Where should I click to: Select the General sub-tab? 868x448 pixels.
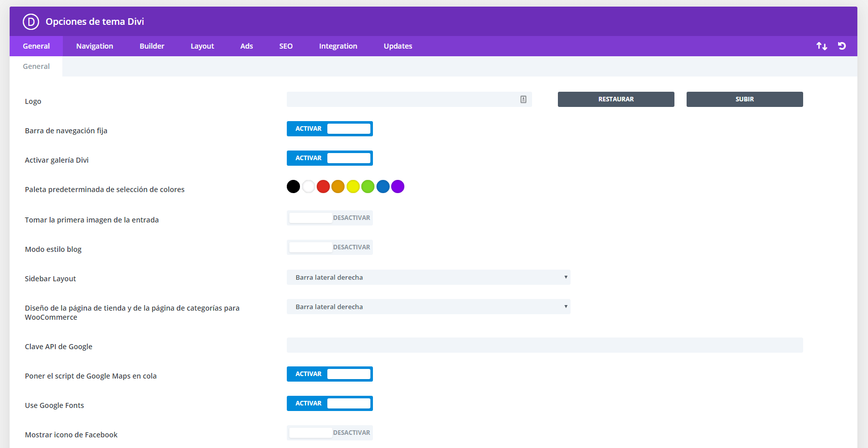coord(36,66)
